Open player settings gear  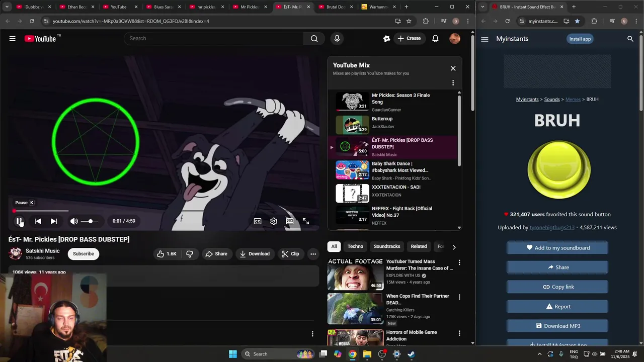click(274, 221)
